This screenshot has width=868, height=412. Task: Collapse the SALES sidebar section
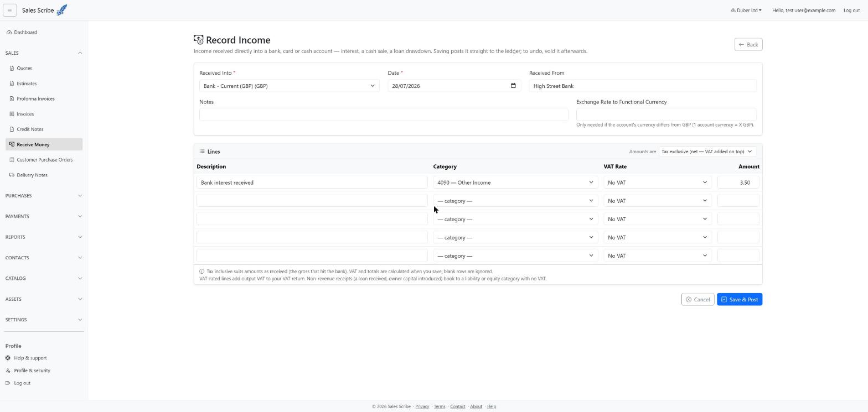pos(44,53)
